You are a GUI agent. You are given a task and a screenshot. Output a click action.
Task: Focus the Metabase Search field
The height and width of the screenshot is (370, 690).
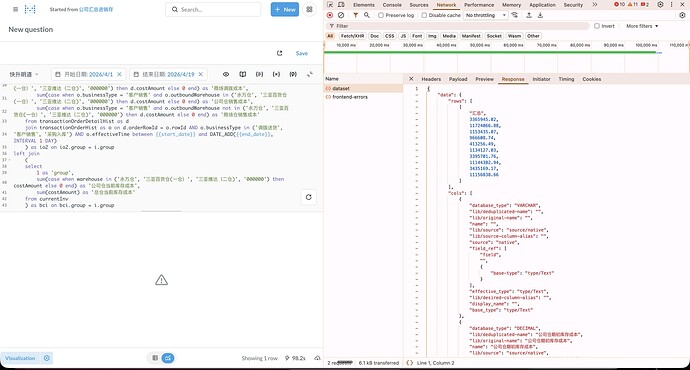pyautogui.click(x=213, y=9)
